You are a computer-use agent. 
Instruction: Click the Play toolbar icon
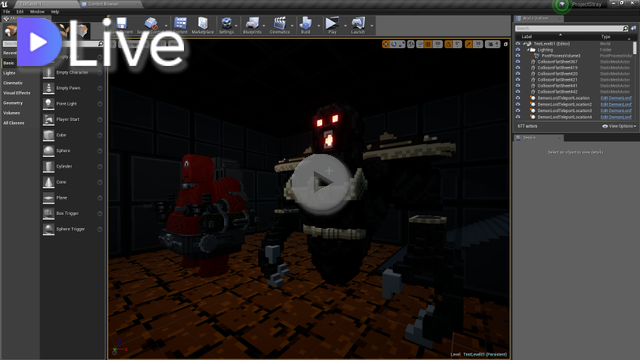332,23
